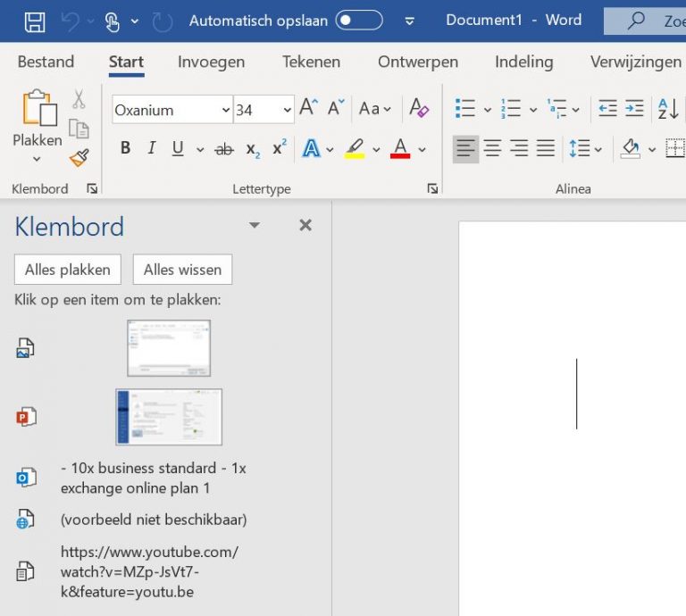Open Klembord dialog launcher

92,189
